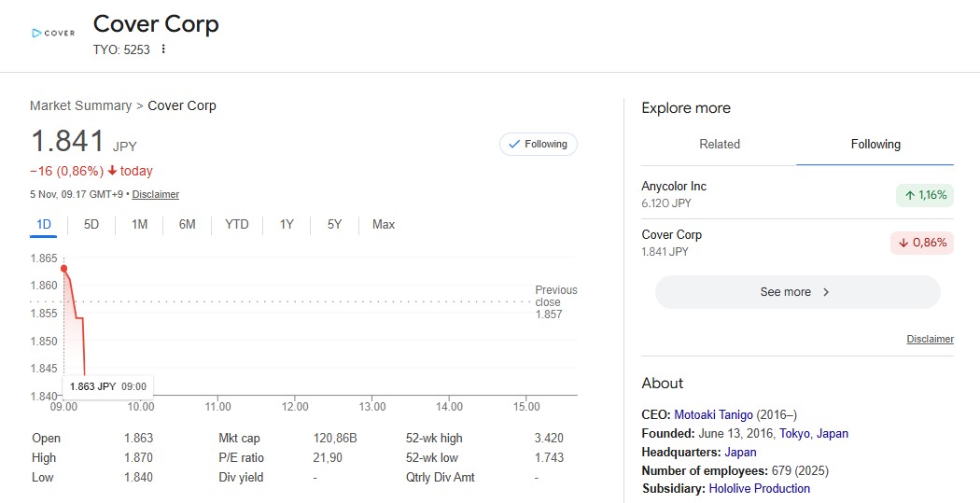Click the 12.00 time axis label
The width and height of the screenshot is (980, 503).
pos(295,407)
